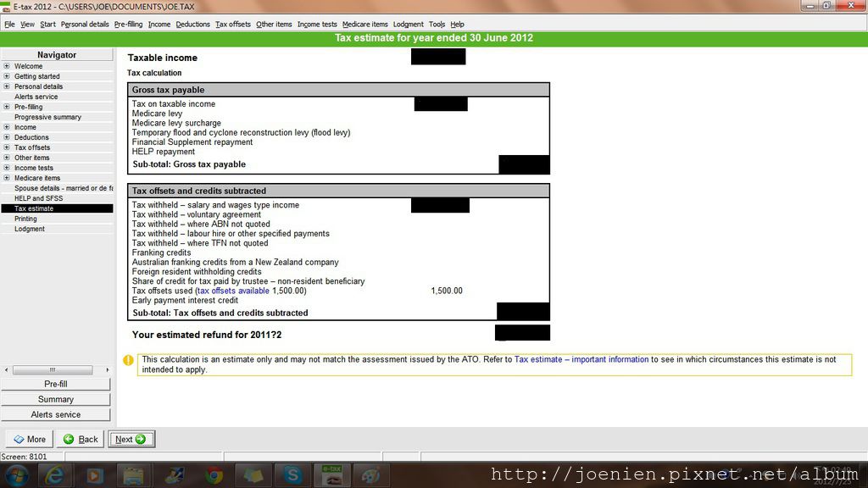Click Navigator scrollbar left arrow

(x=6, y=369)
